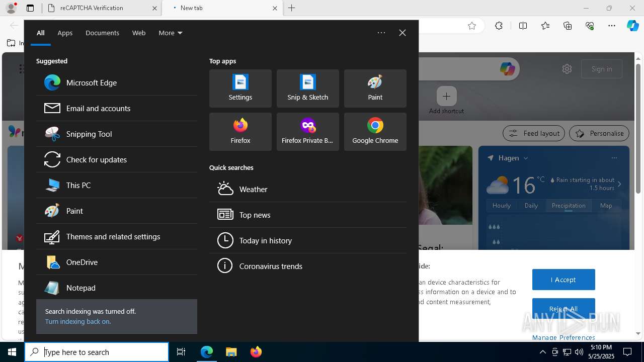The height and width of the screenshot is (362, 644).
Task: Switch to the Documents search tab
Action: click(x=102, y=33)
